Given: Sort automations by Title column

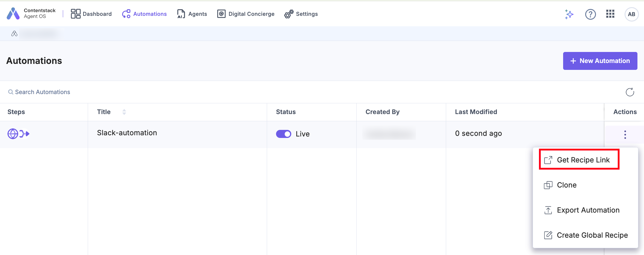Looking at the screenshot, I should point(124,112).
